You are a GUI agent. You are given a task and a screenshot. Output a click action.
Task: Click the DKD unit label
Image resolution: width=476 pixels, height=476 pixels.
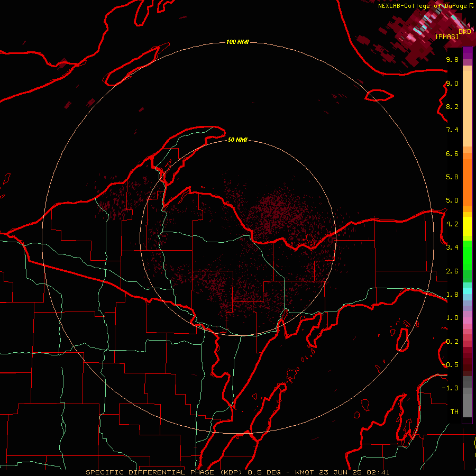465,32
